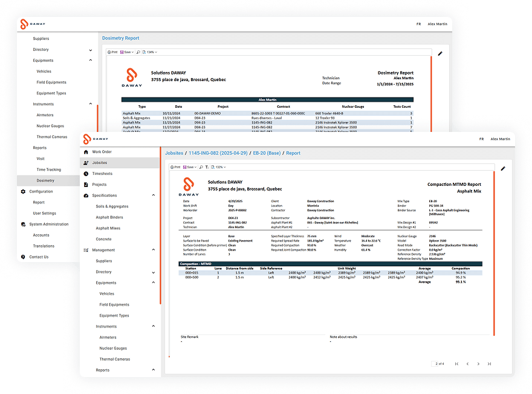Click Print in the Dosimetry Report toolbar
532x394 pixels.
coord(112,52)
